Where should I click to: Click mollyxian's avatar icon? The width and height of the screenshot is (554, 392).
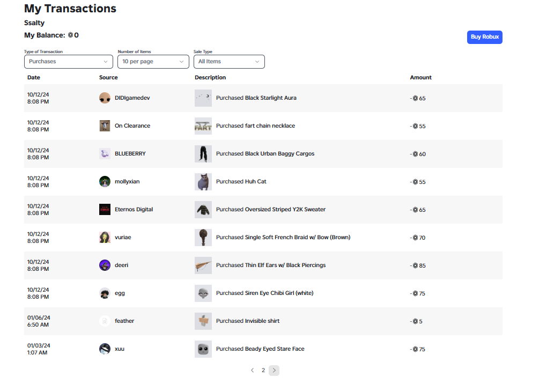tap(105, 181)
